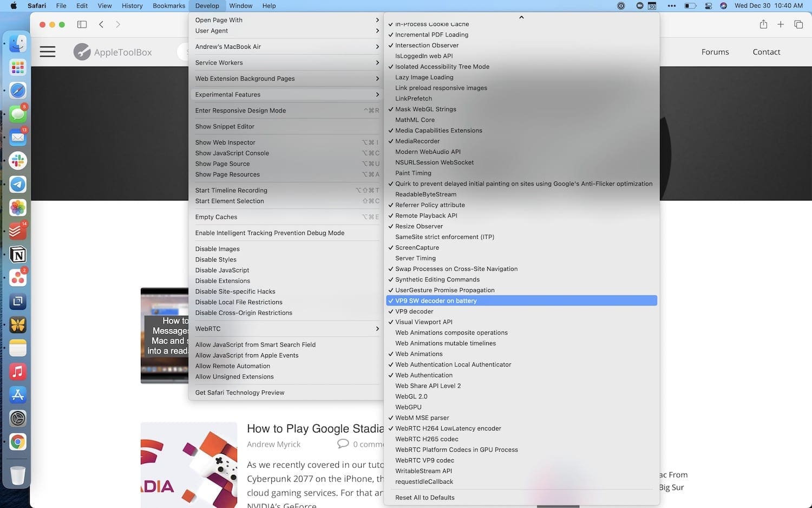Select Show Web Inspector
The height and width of the screenshot is (508, 812).
coord(286,142)
